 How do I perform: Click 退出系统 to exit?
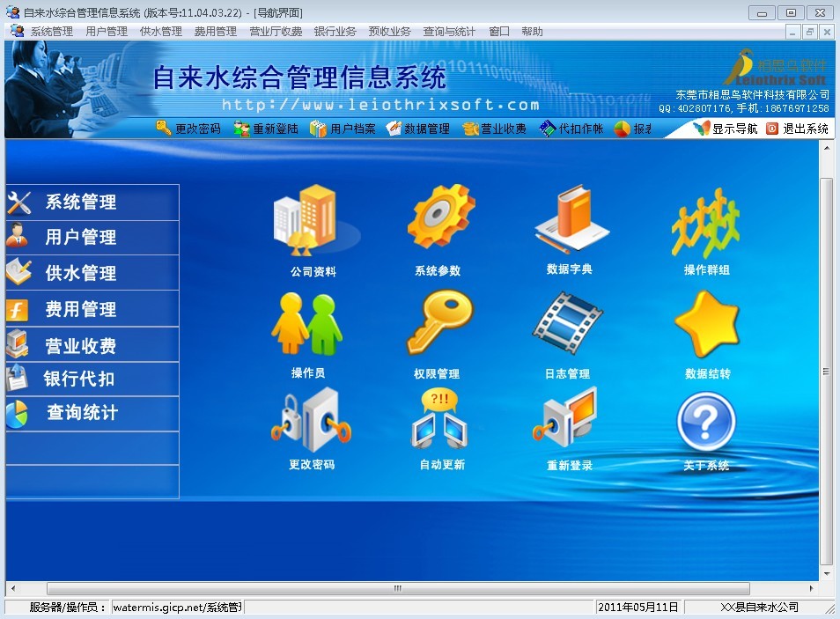click(x=797, y=129)
